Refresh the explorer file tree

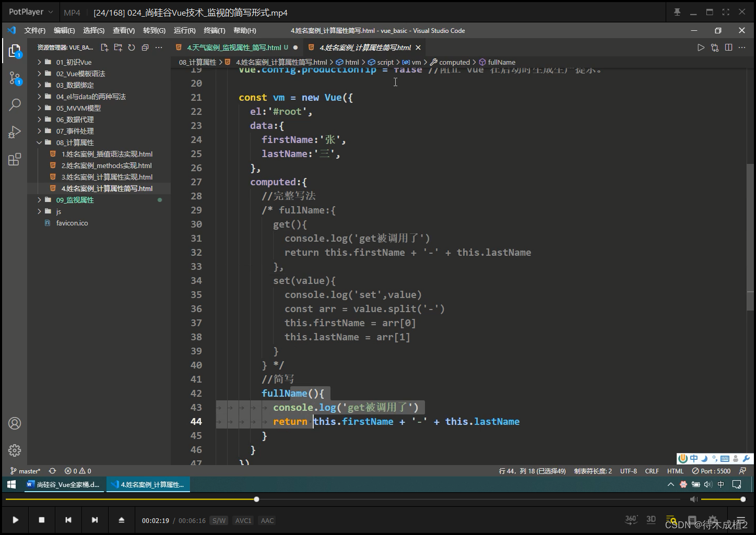coord(132,47)
